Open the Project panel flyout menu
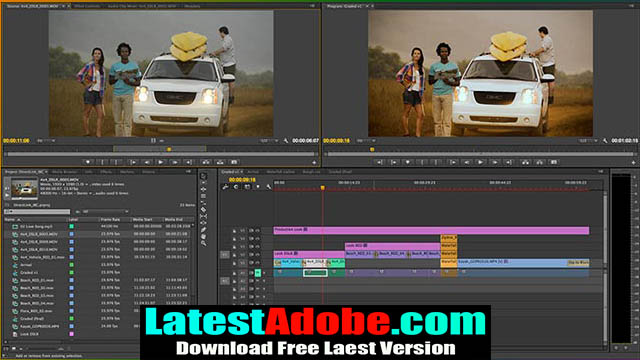This screenshot has width=640, height=360. coord(188,172)
